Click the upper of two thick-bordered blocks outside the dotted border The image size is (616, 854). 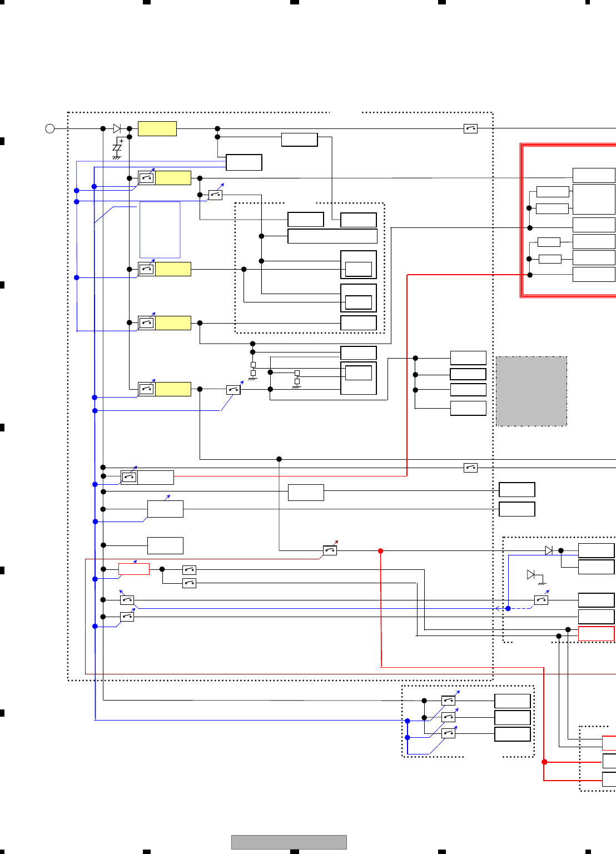coord(517,490)
